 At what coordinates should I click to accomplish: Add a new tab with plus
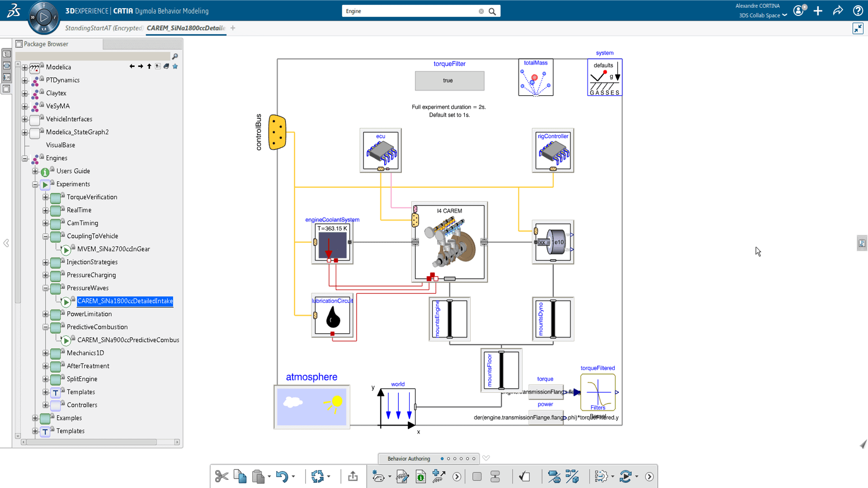coord(233,28)
